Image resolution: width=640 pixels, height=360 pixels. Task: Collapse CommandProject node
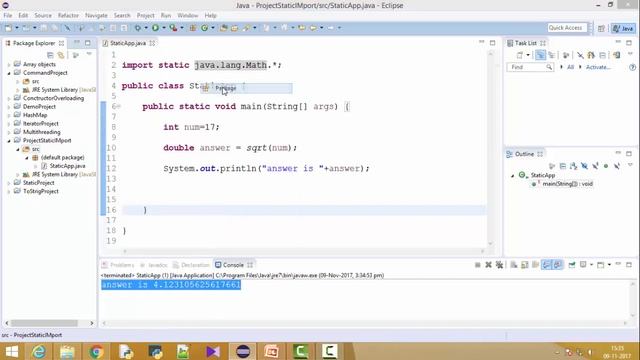point(9,73)
